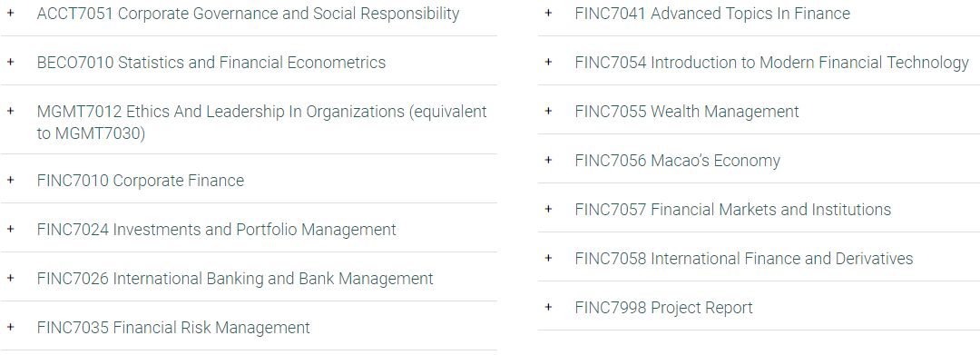Select FINC7035 Financial Risk Management title
The height and width of the screenshot is (355, 980).
click(x=173, y=328)
